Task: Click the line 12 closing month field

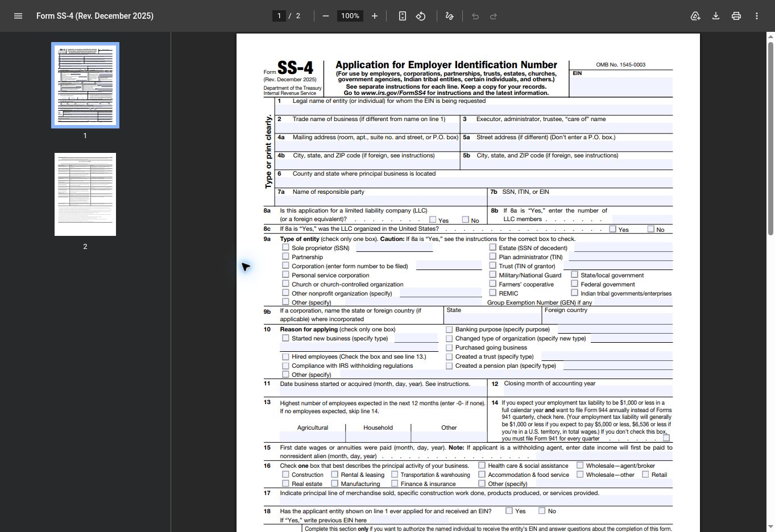Action: (x=581, y=391)
